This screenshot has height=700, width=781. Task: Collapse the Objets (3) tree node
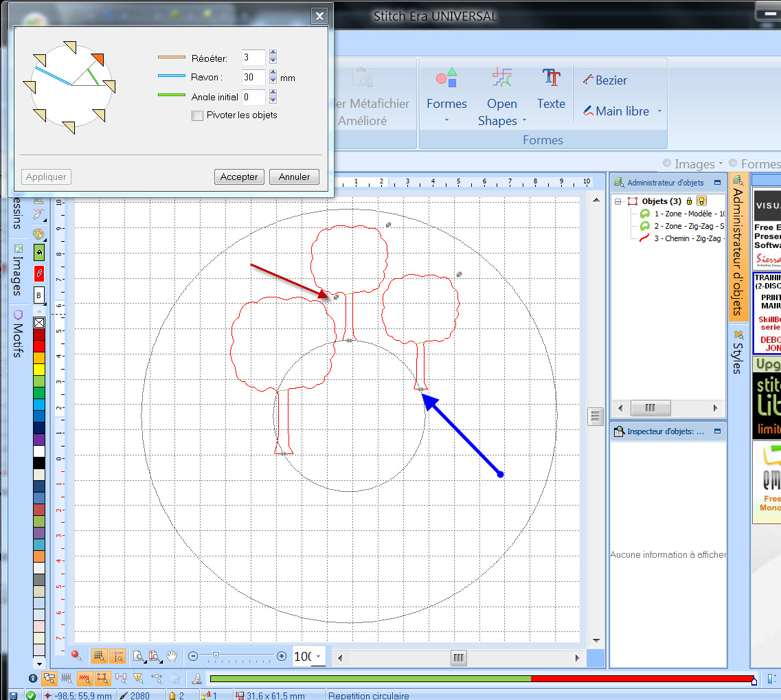click(618, 202)
